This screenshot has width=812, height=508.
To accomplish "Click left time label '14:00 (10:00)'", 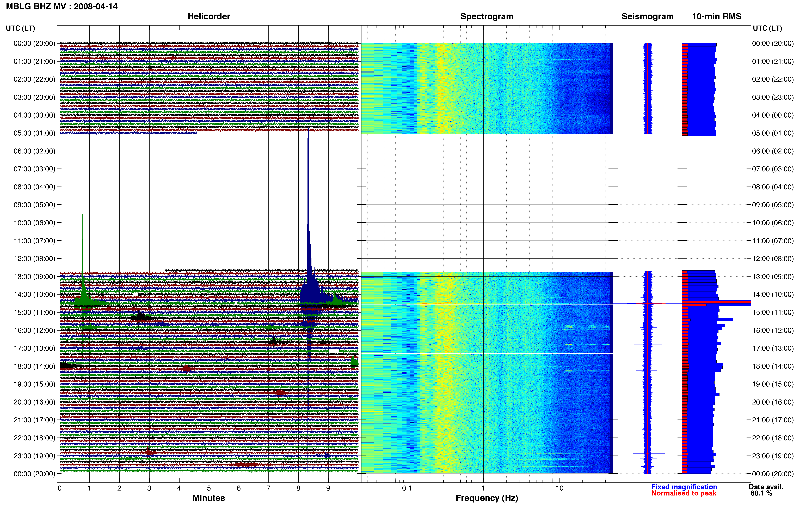I will tap(34, 294).
